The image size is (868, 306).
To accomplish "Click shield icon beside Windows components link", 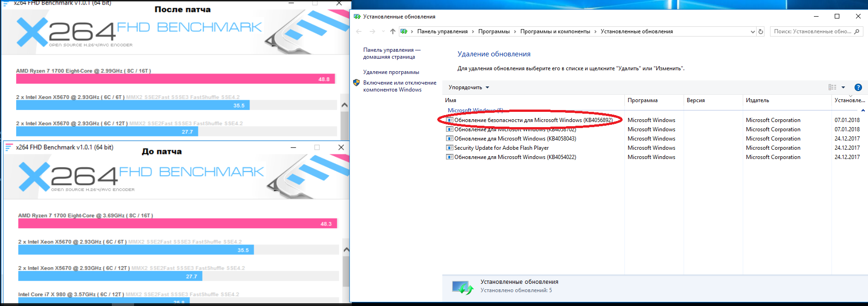I will 356,83.
